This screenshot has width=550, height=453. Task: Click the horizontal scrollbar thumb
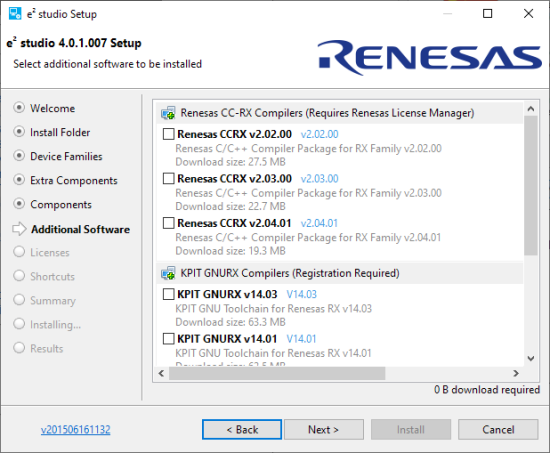click(277, 373)
